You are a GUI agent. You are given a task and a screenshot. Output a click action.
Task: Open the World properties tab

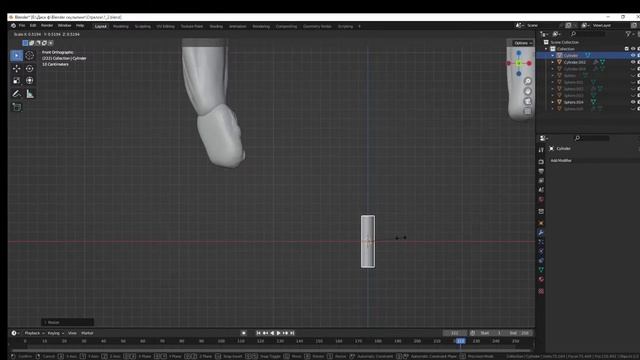tap(541, 200)
